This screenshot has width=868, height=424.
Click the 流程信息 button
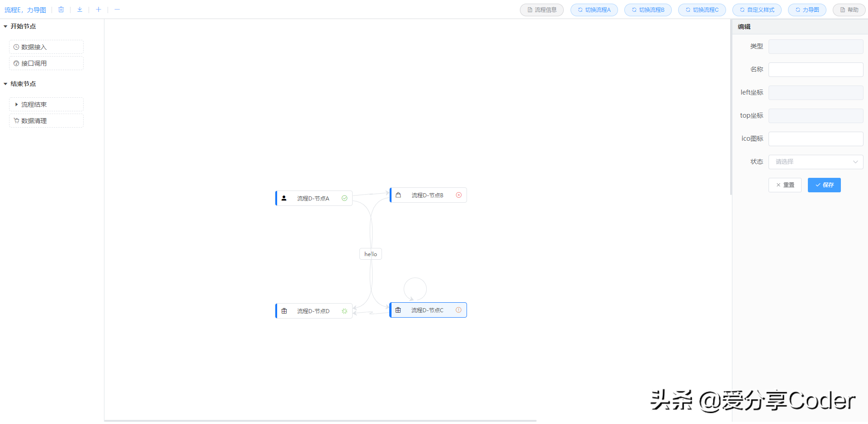(x=542, y=10)
